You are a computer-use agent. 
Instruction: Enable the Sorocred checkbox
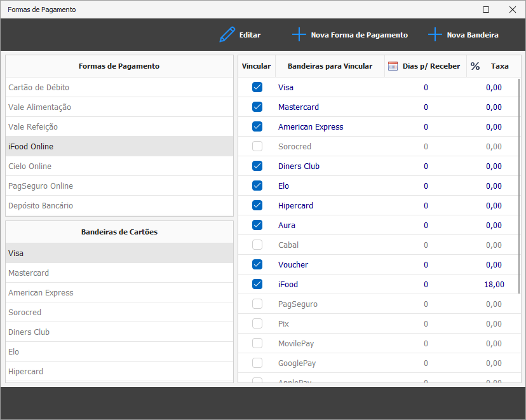(257, 147)
